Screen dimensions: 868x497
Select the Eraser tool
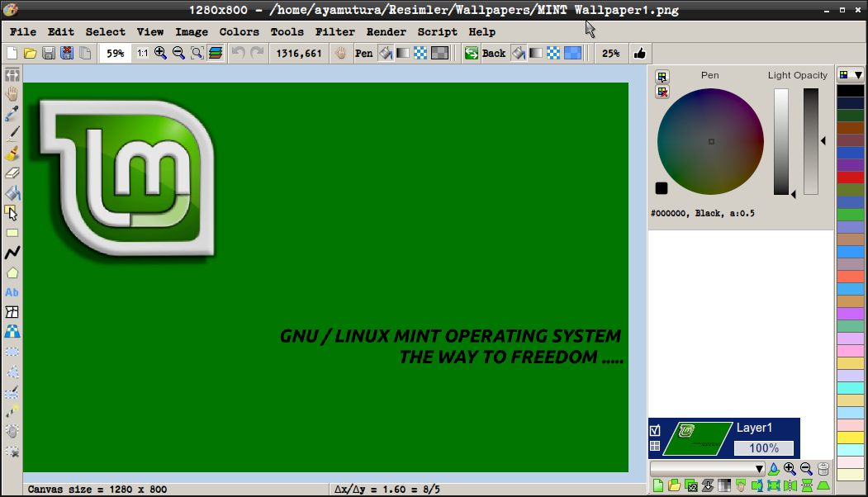coord(12,173)
